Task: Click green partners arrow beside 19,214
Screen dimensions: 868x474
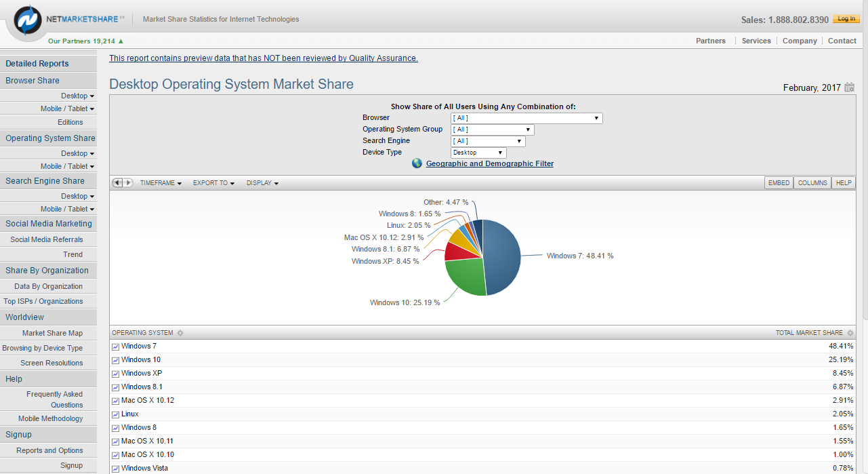Action: (121, 41)
